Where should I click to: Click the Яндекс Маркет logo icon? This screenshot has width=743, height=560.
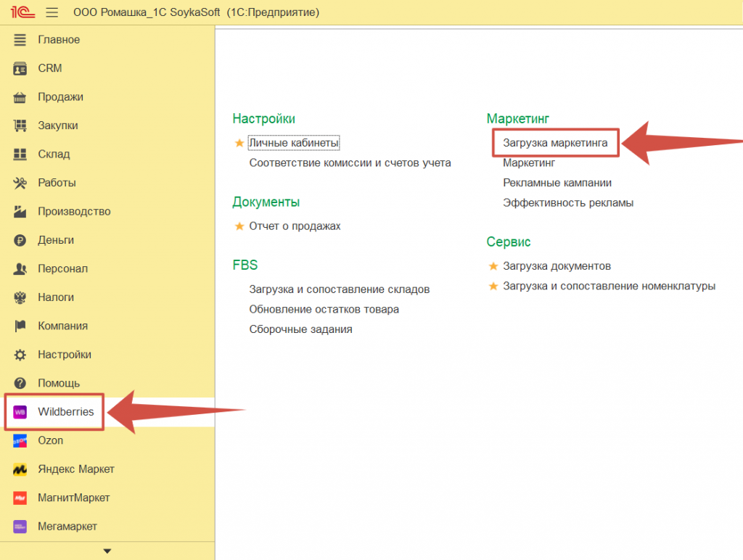(x=21, y=469)
